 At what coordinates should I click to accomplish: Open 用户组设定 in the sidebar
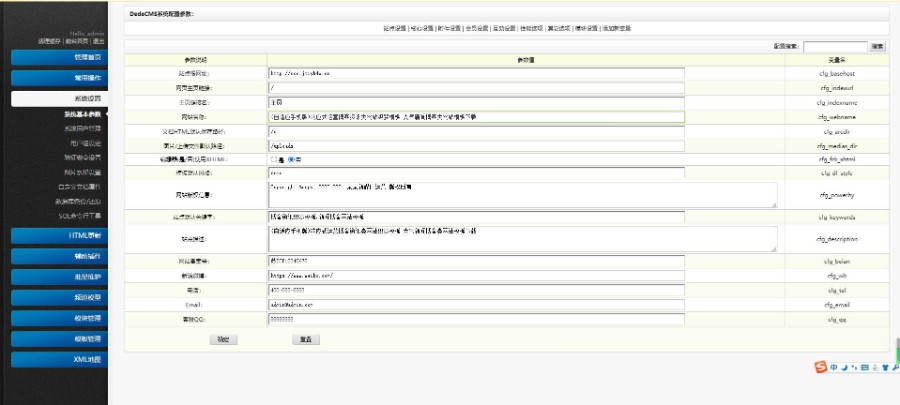pyautogui.click(x=85, y=143)
